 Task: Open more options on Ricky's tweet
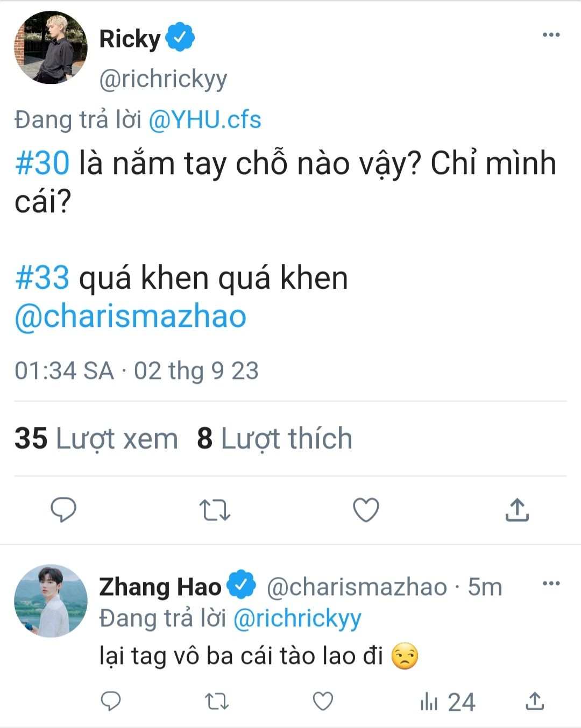coord(551,35)
